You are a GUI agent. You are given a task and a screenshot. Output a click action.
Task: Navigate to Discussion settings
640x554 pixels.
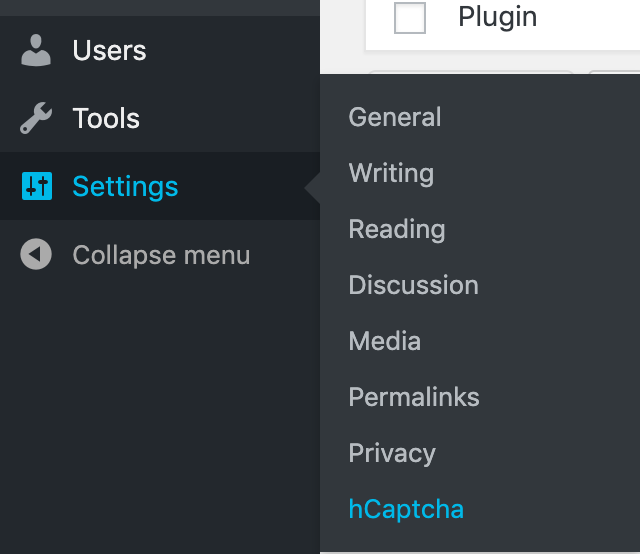coord(413,285)
